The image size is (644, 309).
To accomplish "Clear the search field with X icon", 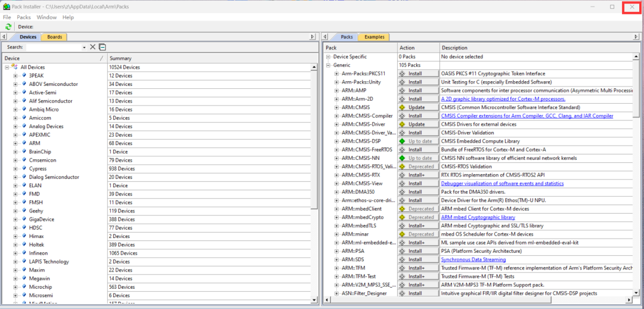I will (x=93, y=47).
